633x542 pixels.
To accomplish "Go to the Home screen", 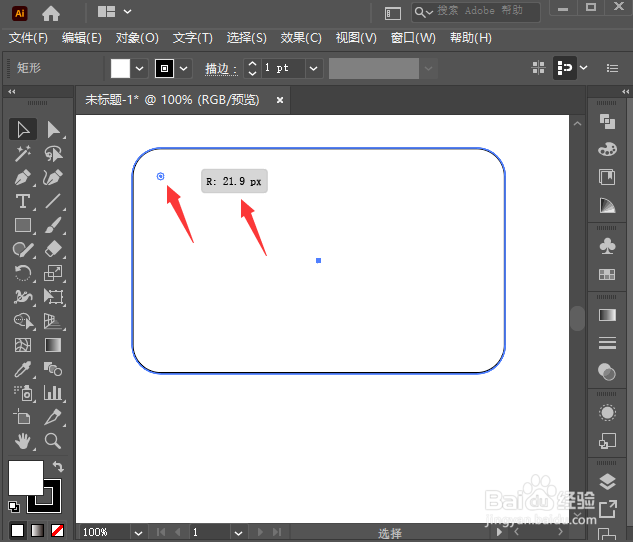I will pos(51,14).
